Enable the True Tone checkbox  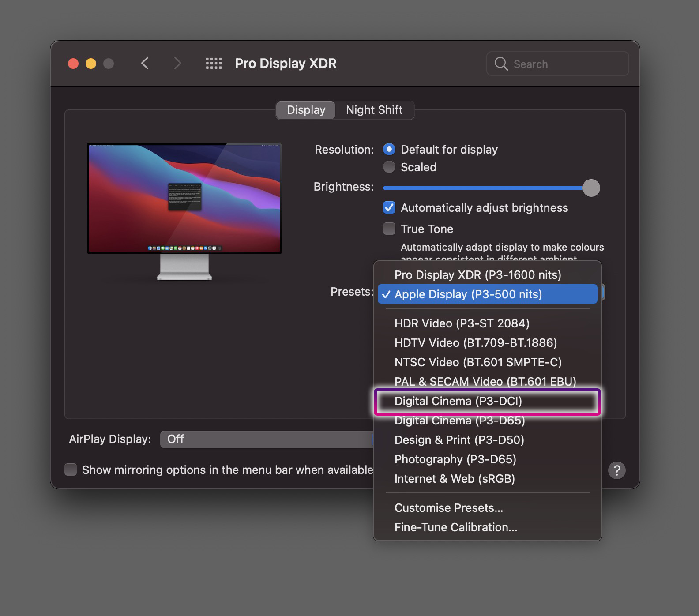[x=389, y=229]
